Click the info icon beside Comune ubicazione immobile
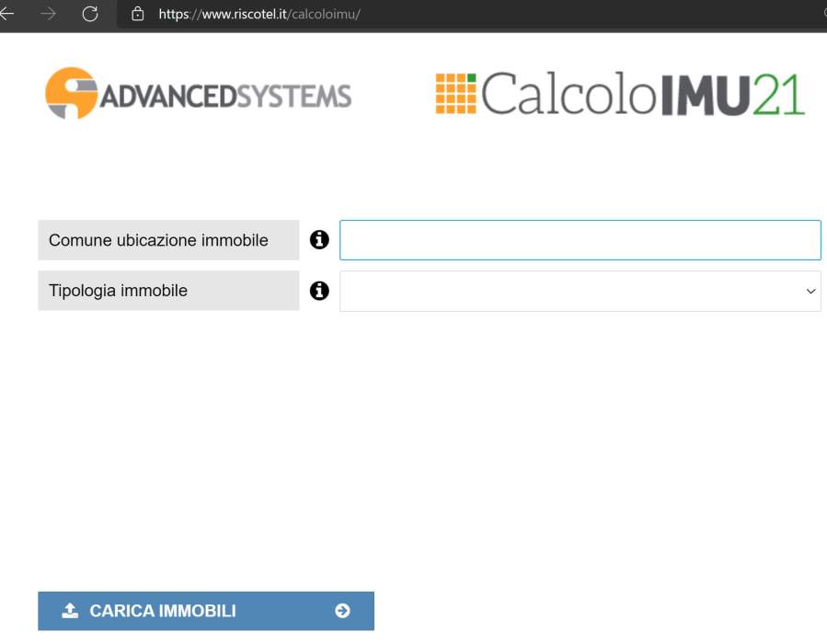Image resolution: width=827 pixels, height=644 pixels. pos(319,240)
